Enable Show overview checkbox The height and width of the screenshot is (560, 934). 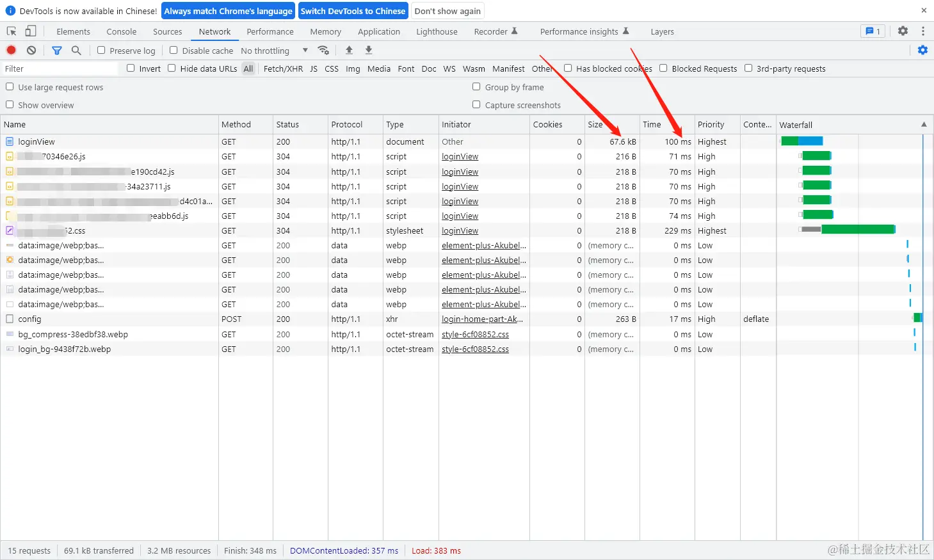10,104
